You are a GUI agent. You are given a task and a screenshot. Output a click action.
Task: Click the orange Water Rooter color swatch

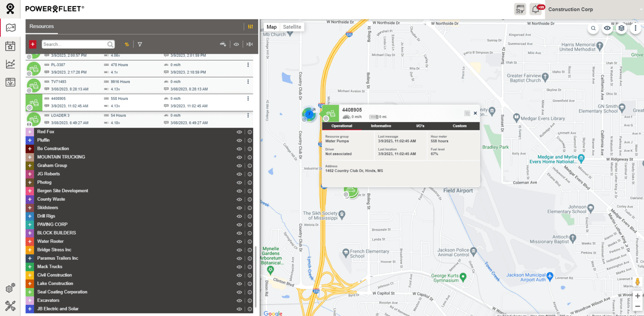coord(30,242)
